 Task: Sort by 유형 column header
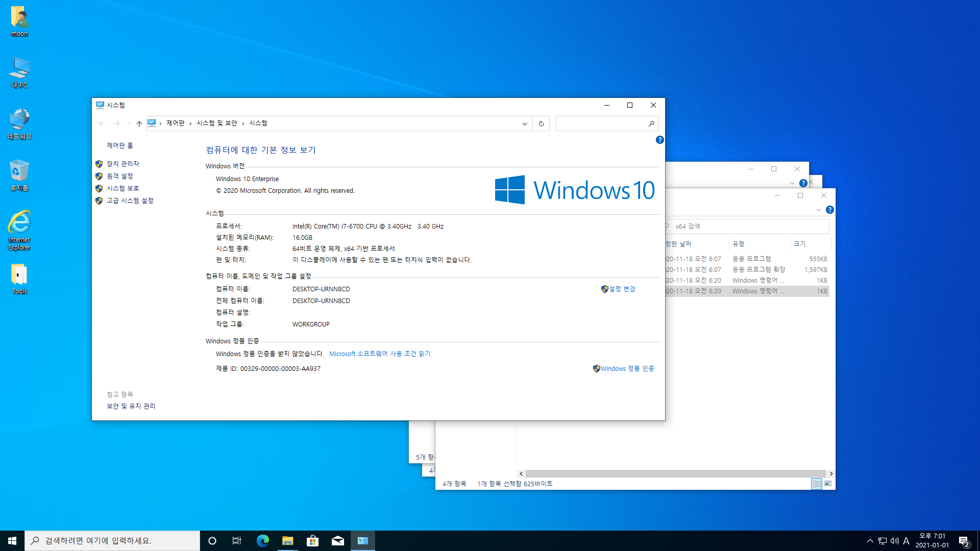[x=760, y=244]
